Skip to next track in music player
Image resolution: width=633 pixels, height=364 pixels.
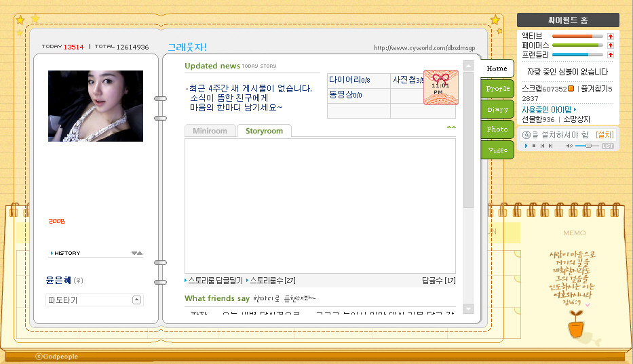pyautogui.click(x=550, y=146)
